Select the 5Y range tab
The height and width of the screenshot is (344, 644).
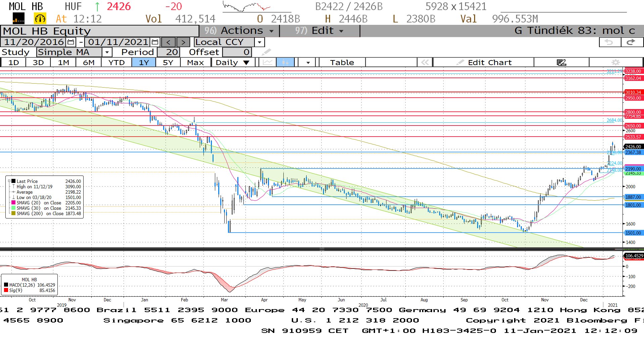pyautogui.click(x=168, y=62)
